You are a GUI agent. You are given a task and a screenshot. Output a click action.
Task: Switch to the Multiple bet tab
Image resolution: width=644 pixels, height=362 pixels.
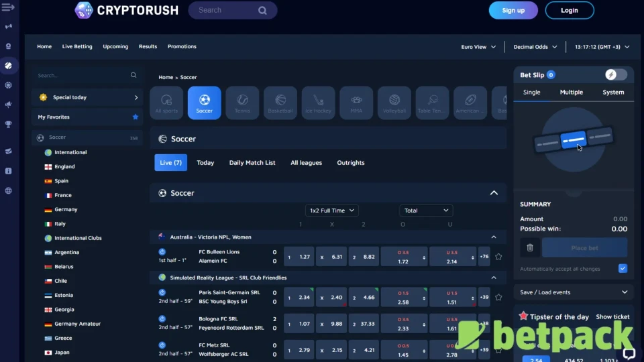(571, 93)
